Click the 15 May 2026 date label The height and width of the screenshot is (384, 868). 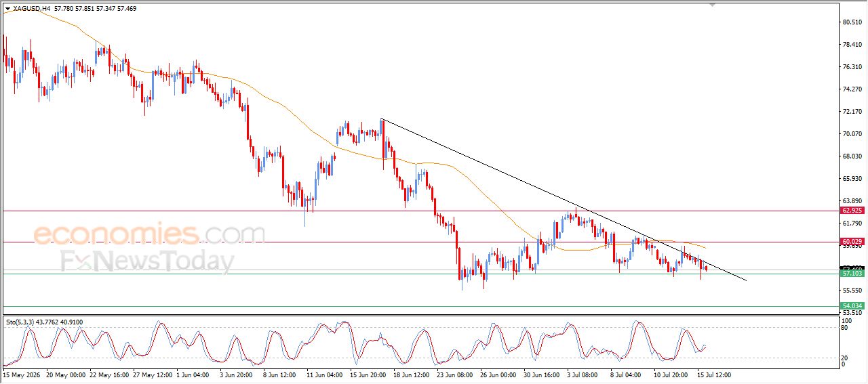click(x=23, y=374)
